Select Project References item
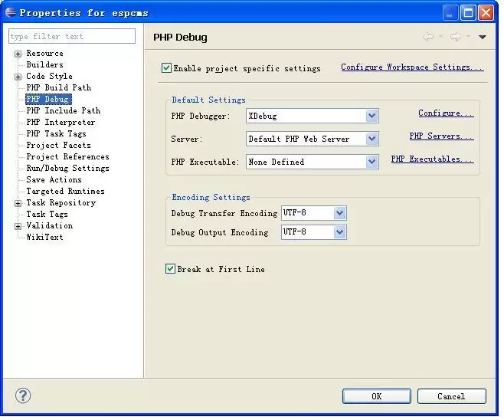Screen dimensions: 504x420 click(x=68, y=157)
